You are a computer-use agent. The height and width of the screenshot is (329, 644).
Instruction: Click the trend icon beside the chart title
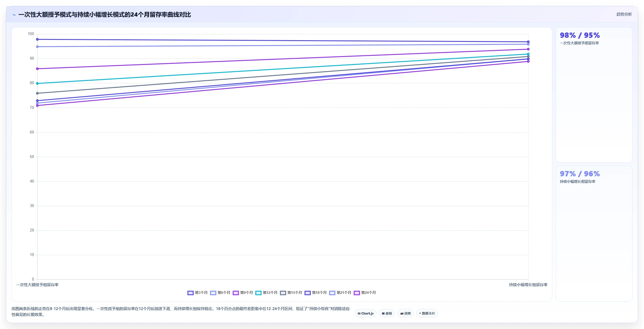[x=14, y=15]
